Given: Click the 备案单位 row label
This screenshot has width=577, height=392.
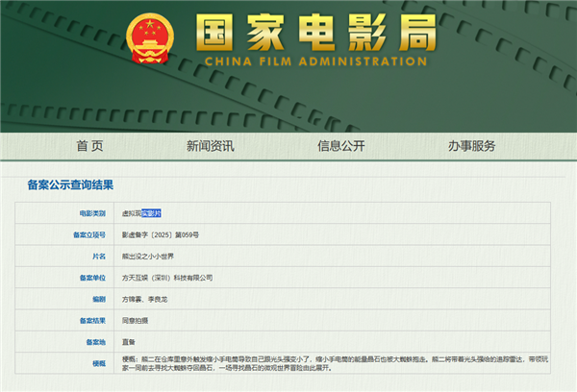Looking at the screenshot, I should point(90,278).
